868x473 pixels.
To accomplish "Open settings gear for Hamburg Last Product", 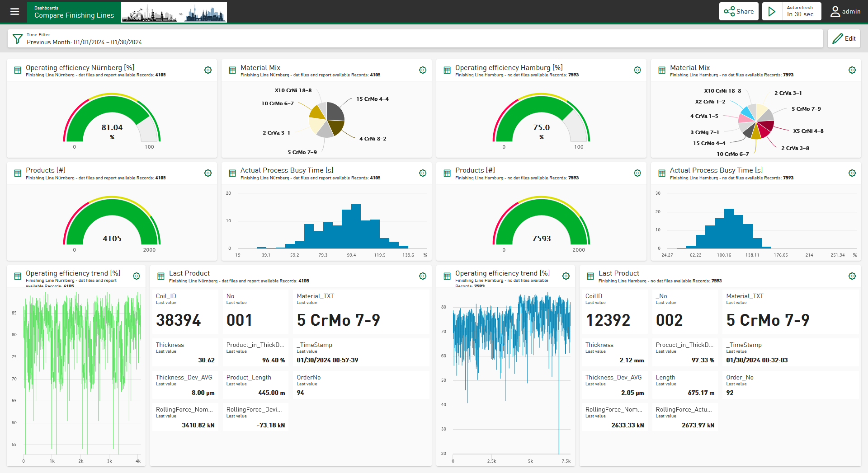I will (852, 276).
